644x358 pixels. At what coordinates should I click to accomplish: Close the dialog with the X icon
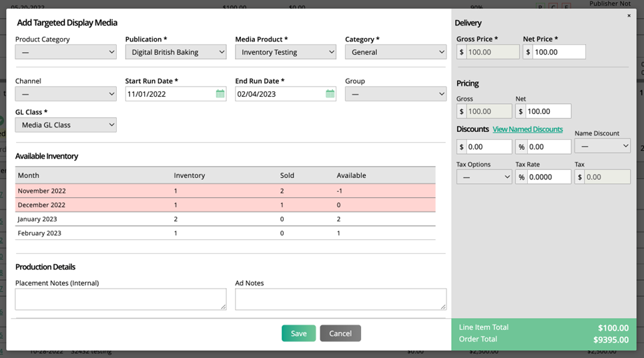click(629, 15)
